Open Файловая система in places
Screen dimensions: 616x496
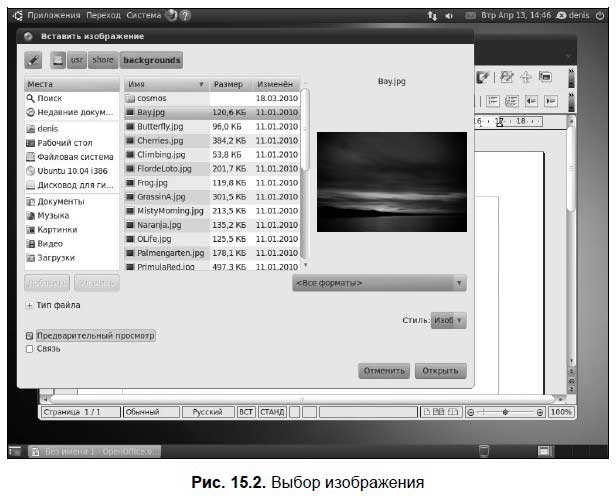(72, 157)
